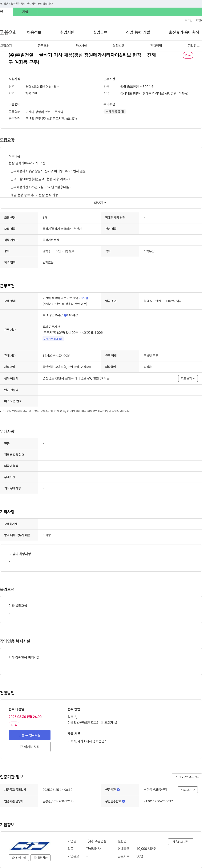The image size is (202, 868).
Task: Click 건설업본사 industry value
Action: pyautogui.click(x=93, y=848)
